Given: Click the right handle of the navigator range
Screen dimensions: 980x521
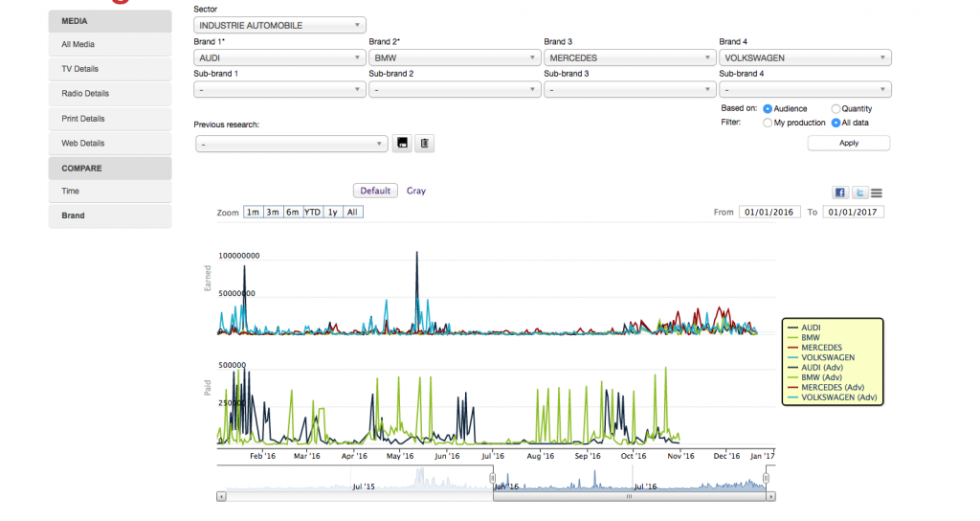Looking at the screenshot, I should coord(766,478).
